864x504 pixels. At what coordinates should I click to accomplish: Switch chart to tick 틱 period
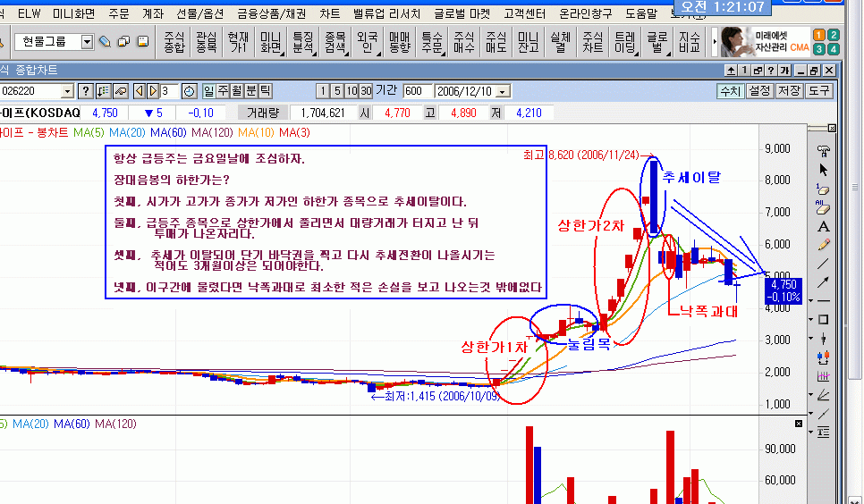tap(266, 91)
